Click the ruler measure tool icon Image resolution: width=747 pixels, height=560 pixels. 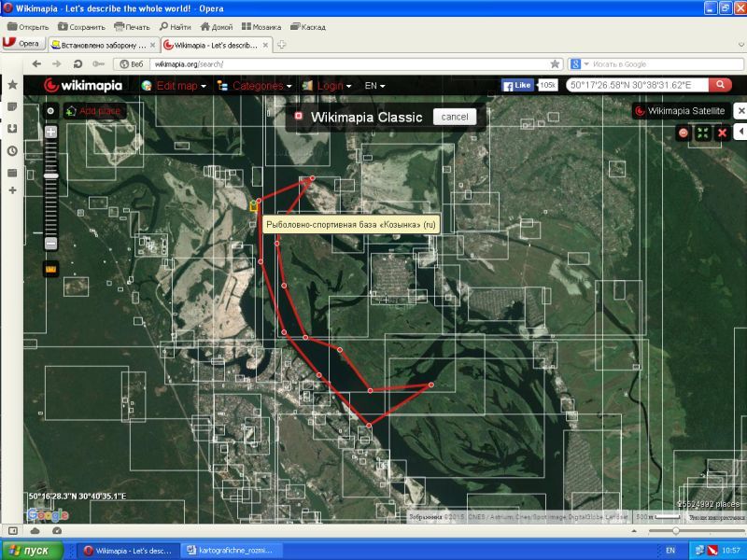[x=50, y=269]
